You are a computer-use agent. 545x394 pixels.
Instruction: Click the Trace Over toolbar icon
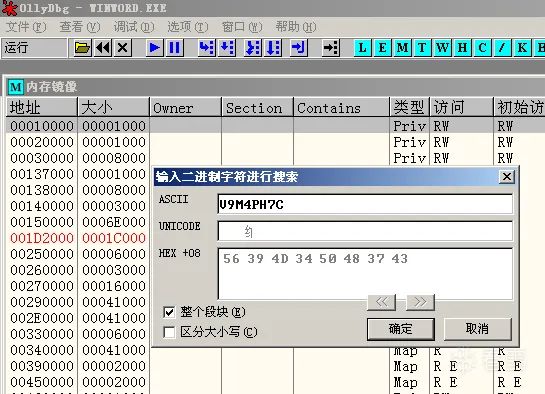tap(273, 48)
